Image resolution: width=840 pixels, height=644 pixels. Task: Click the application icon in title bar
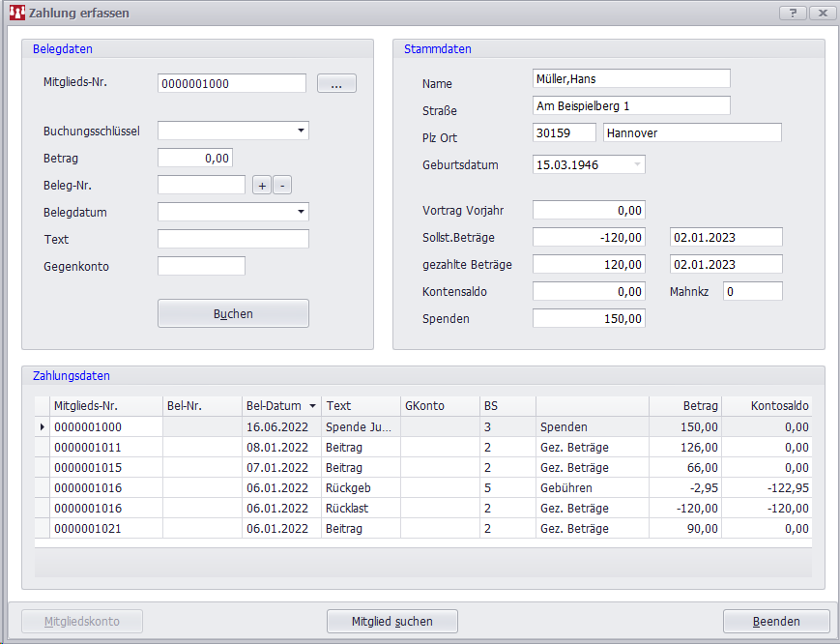(15, 14)
